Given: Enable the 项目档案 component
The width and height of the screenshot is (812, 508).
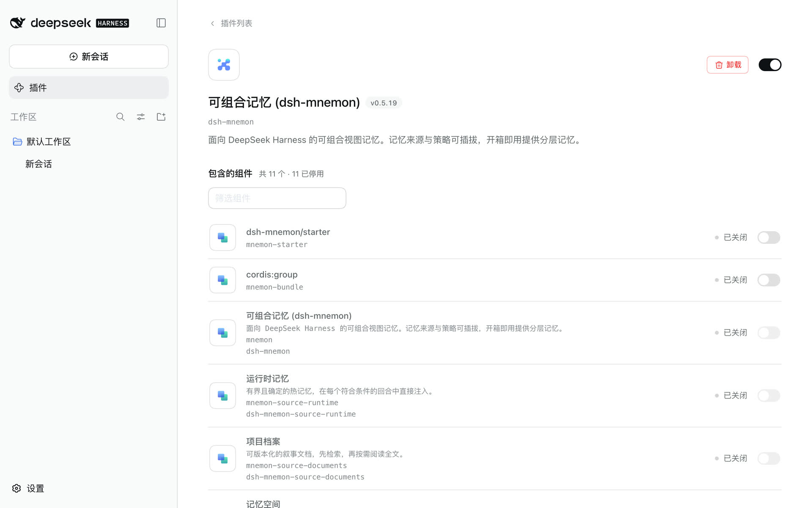Looking at the screenshot, I should click(768, 458).
